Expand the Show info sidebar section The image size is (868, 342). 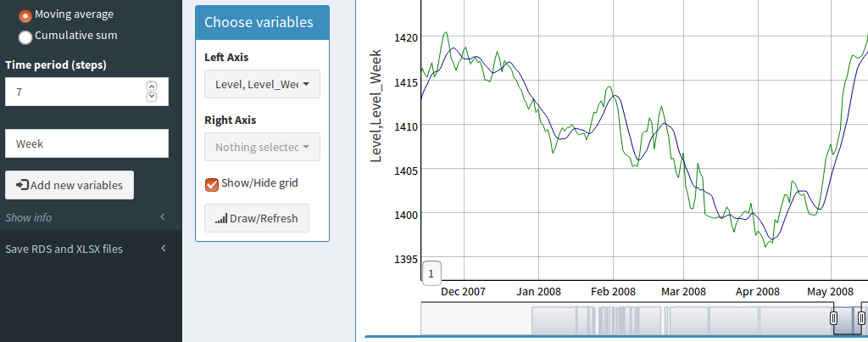29,217
